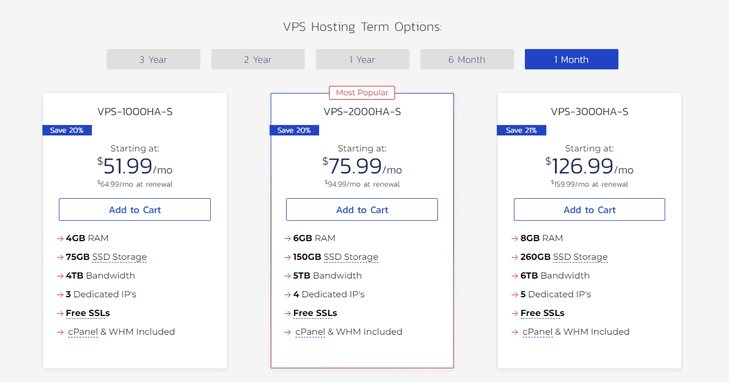Image resolution: width=729 pixels, height=382 pixels.
Task: Click SSD Storage link under 260GB plan
Action: (x=580, y=257)
